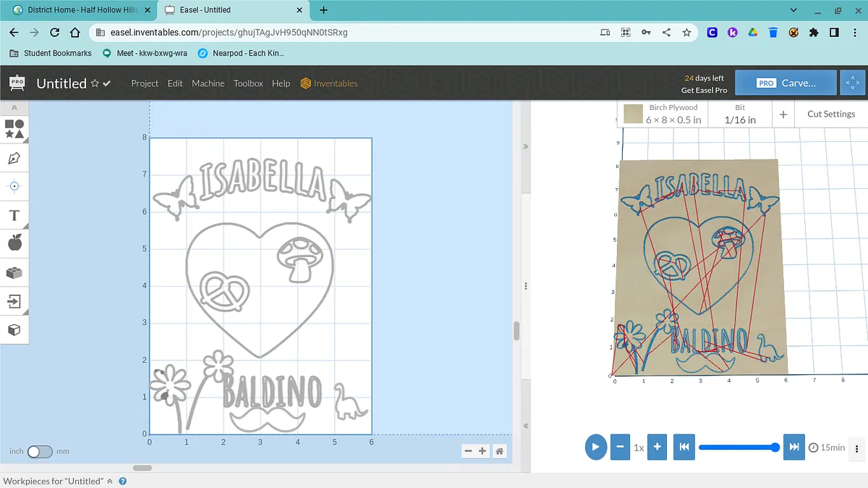Image resolution: width=868 pixels, height=488 pixels.
Task: Open Student Bookmarks folder
Action: pyautogui.click(x=51, y=53)
